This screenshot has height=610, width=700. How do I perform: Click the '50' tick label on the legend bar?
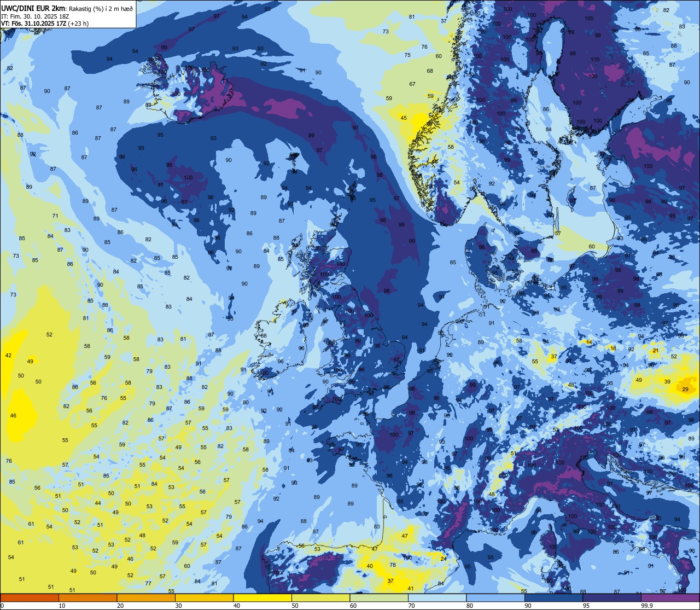pos(295,606)
